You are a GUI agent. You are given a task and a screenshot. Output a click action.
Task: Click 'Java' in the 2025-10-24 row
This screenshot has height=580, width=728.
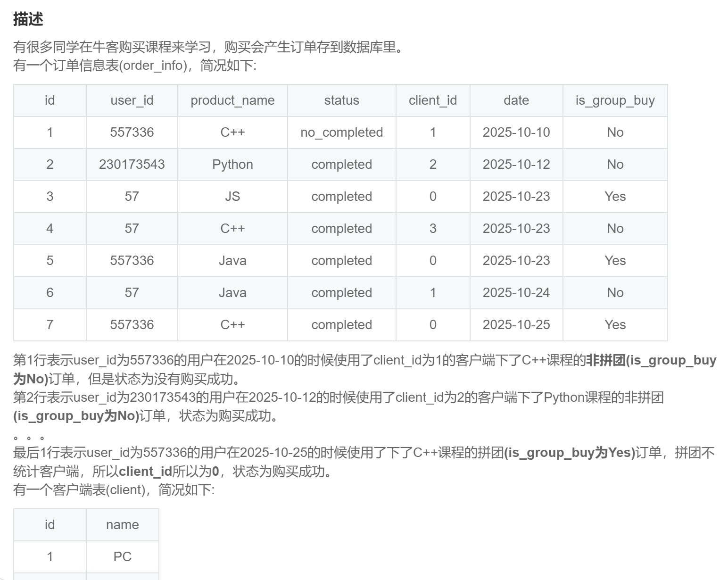pyautogui.click(x=232, y=293)
